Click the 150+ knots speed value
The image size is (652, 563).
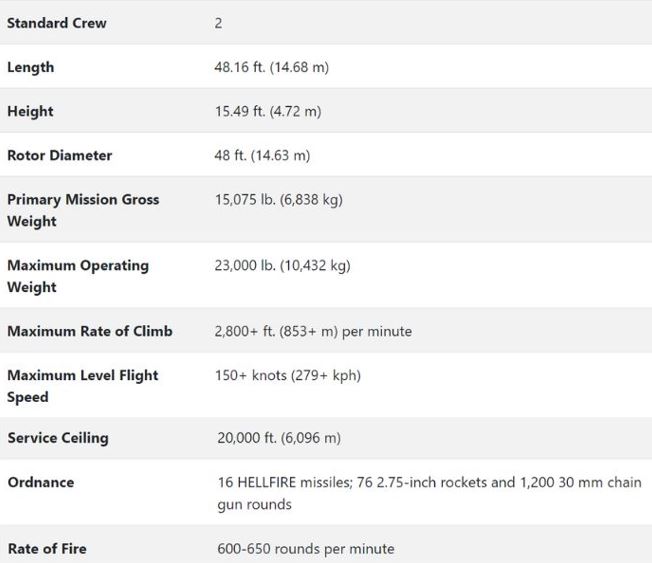(x=287, y=375)
